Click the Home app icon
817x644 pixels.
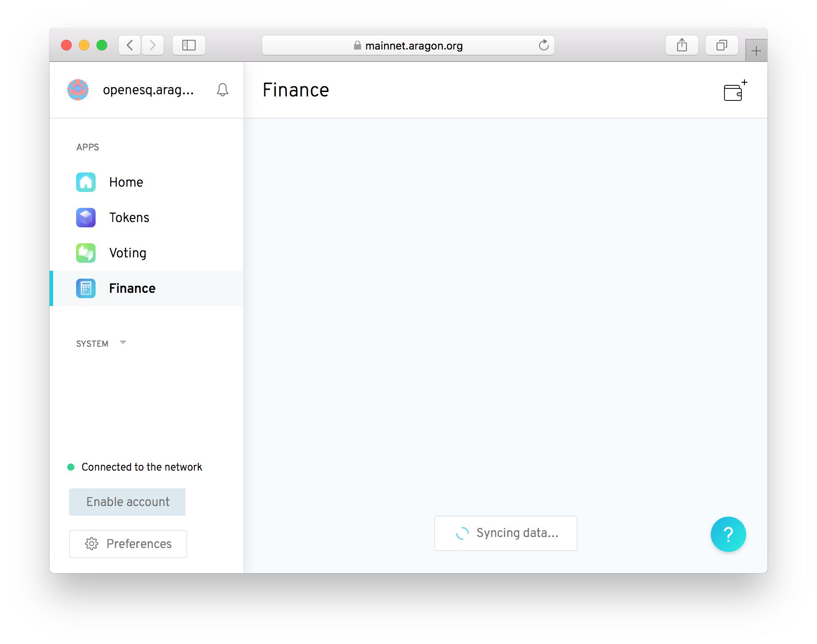click(x=86, y=182)
